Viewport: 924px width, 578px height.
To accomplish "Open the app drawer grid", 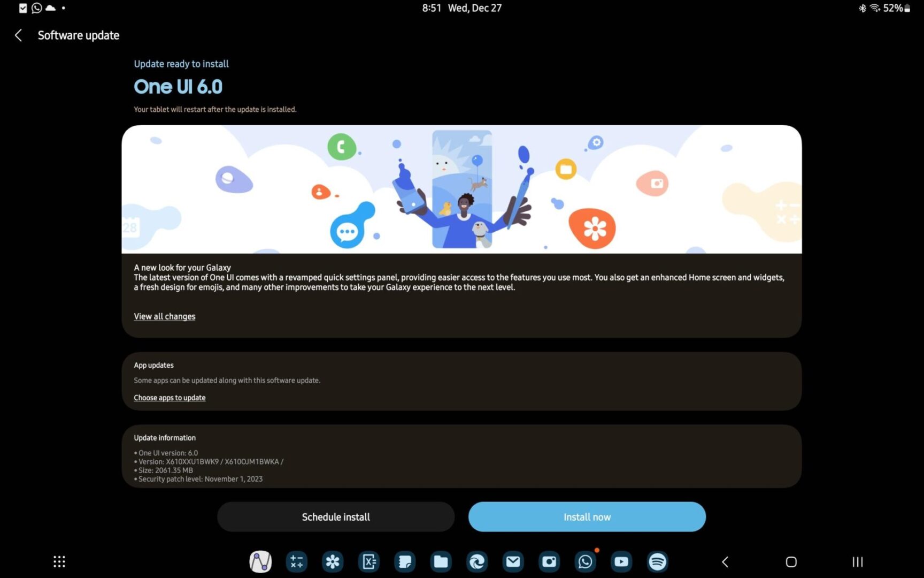I will [x=59, y=561].
